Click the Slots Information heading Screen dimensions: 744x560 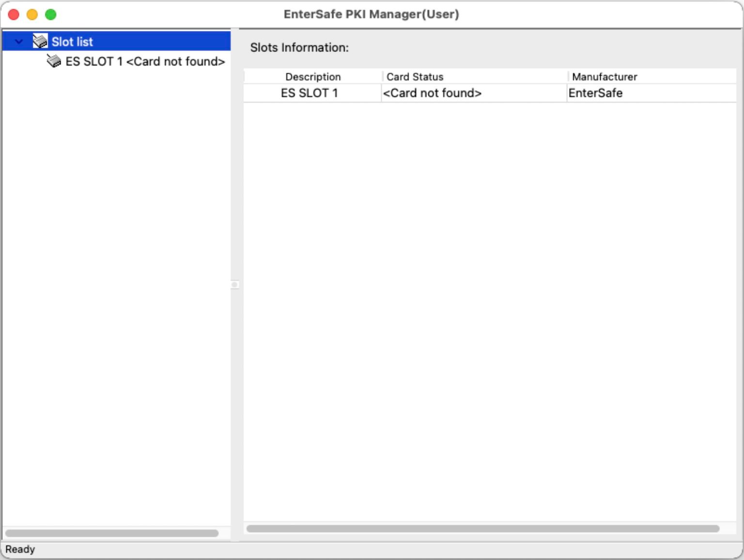pos(299,47)
